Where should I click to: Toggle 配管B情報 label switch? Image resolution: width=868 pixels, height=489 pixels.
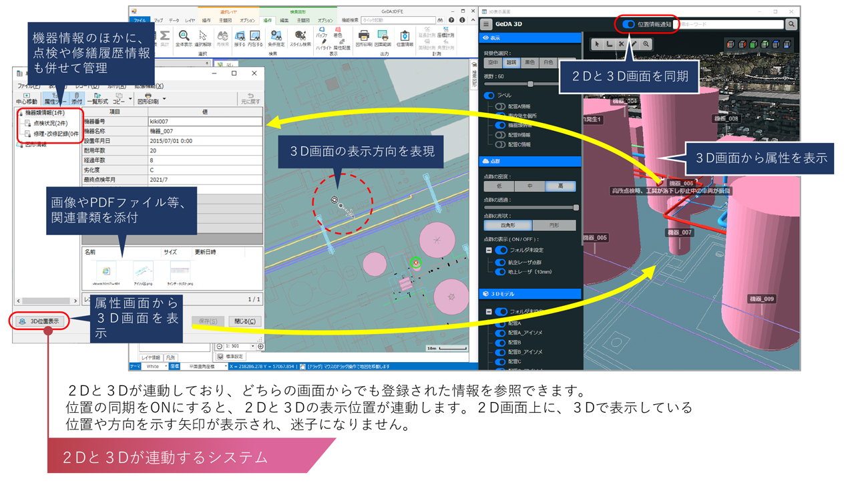tap(500, 135)
